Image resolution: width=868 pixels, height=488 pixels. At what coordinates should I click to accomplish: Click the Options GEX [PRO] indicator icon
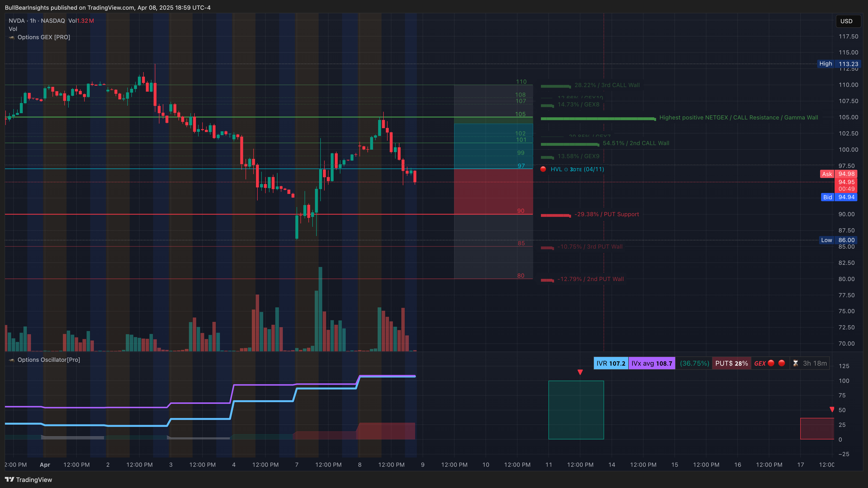click(x=12, y=37)
